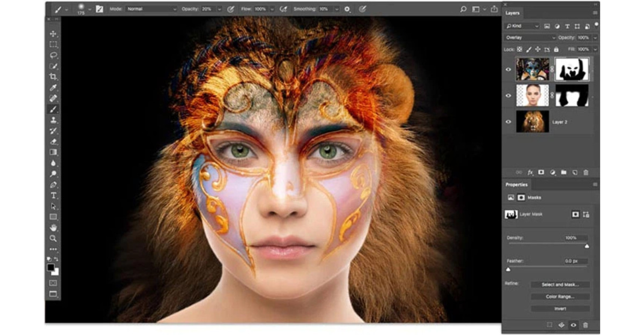
Task: Select the Layers panel tab
Action: (x=513, y=12)
